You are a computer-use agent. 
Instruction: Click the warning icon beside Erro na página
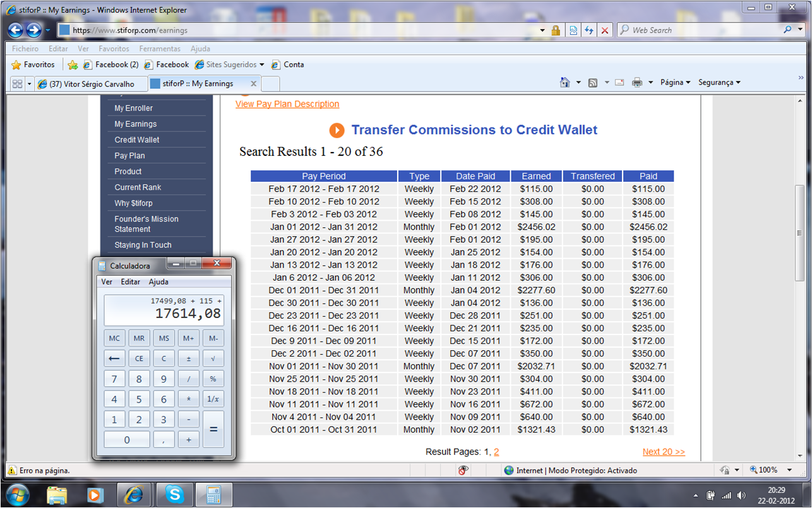tap(12, 470)
